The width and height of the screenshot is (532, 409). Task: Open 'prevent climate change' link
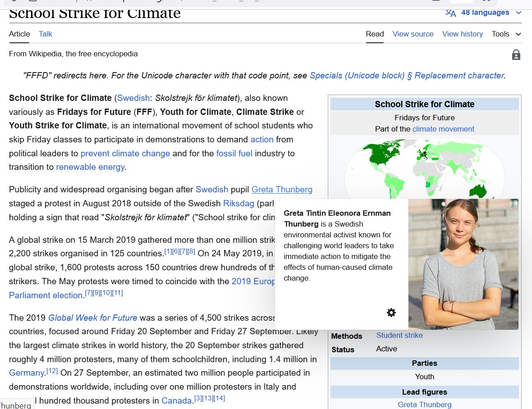click(x=125, y=153)
